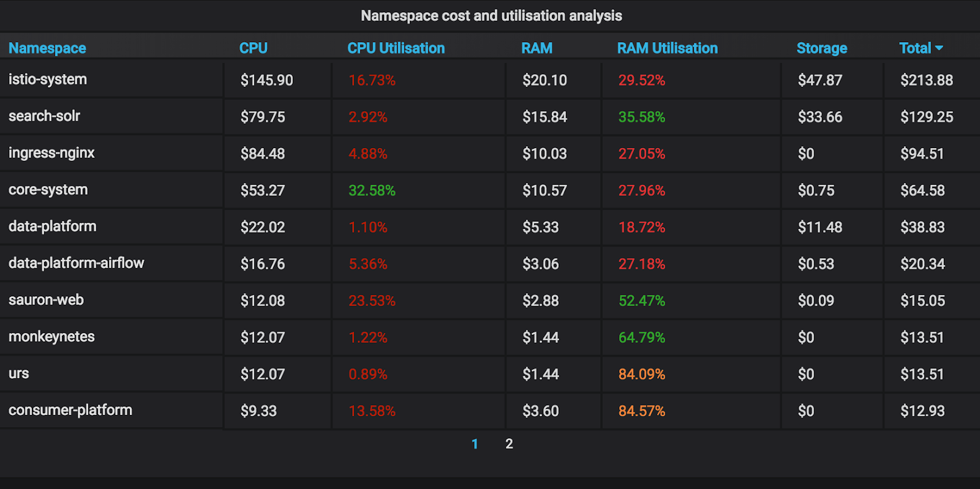Click the 4.88% CPU utilisation value
The height and width of the screenshot is (489, 980).
tap(368, 154)
